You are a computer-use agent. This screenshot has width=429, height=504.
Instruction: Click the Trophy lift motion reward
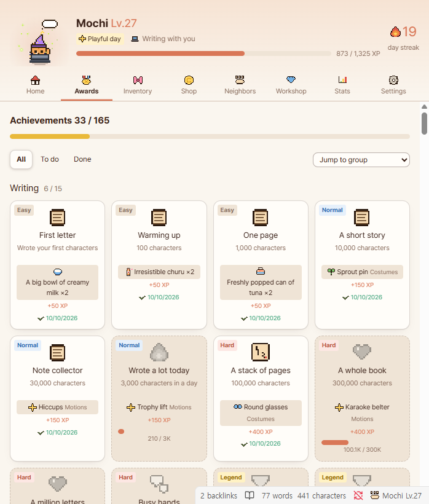click(x=159, y=408)
